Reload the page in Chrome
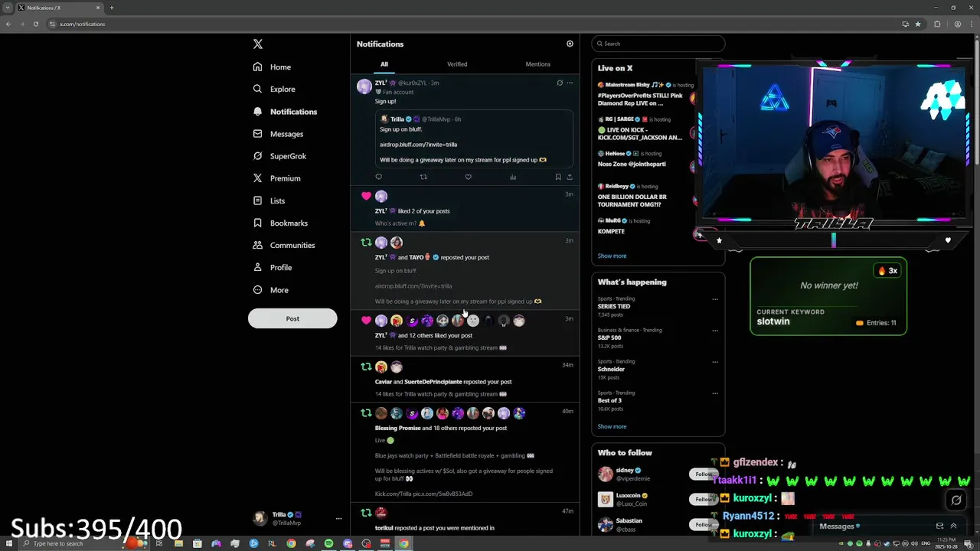 point(36,24)
